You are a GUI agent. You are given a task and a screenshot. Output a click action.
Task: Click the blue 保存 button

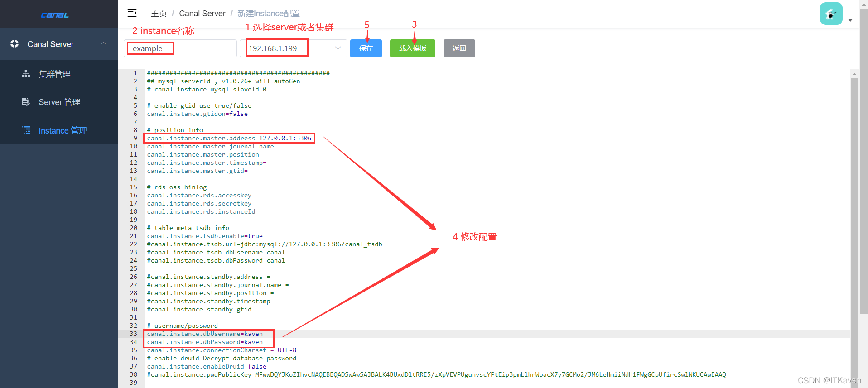(366, 48)
